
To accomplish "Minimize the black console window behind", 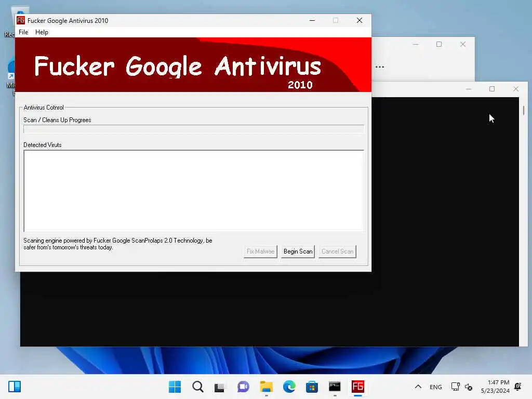I will point(469,89).
